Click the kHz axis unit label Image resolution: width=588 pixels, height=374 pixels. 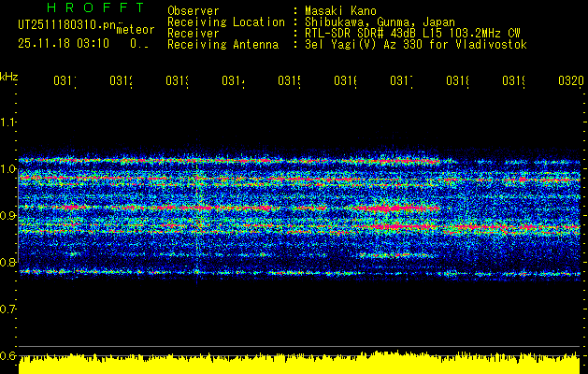[x=9, y=77]
